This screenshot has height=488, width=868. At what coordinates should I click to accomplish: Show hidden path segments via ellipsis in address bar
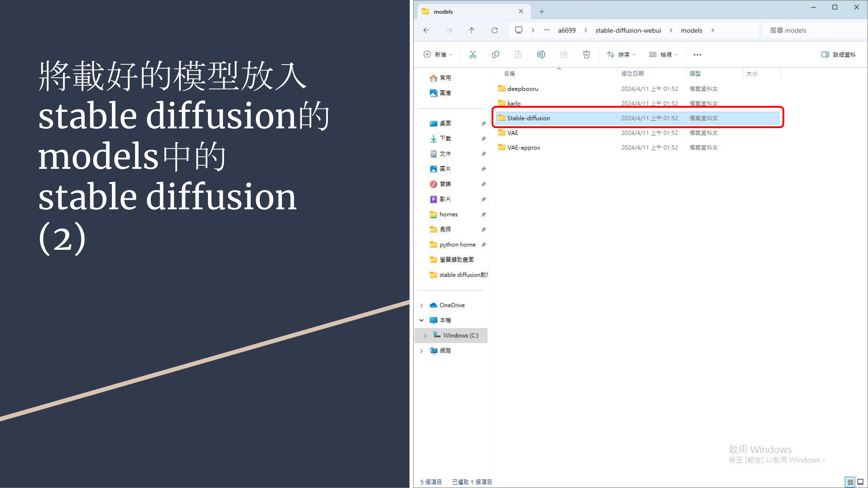point(547,30)
